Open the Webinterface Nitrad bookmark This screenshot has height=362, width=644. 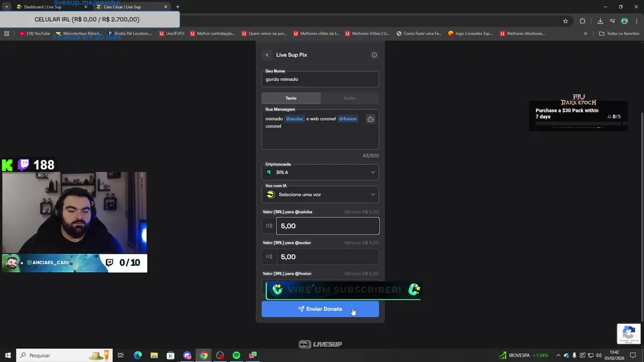78,34
